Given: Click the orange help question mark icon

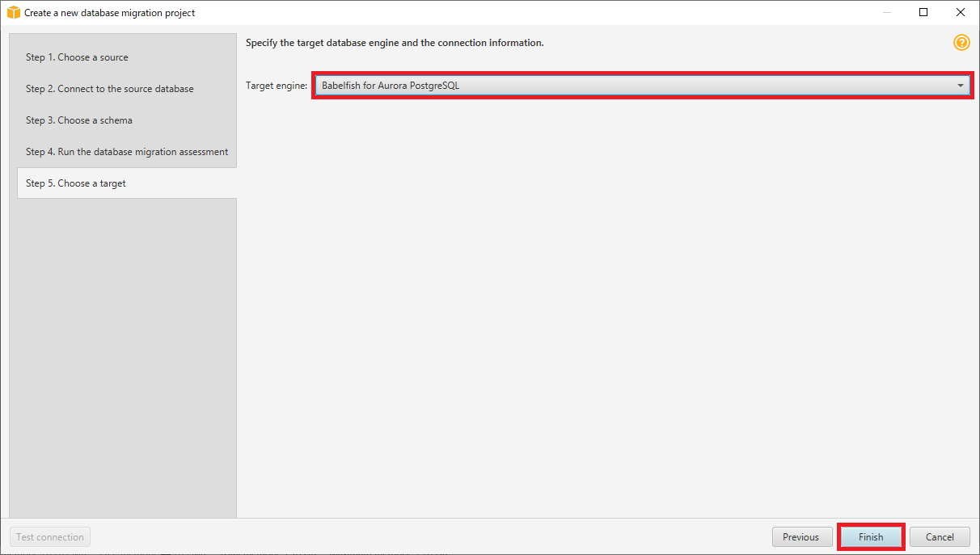Looking at the screenshot, I should pyautogui.click(x=961, y=43).
